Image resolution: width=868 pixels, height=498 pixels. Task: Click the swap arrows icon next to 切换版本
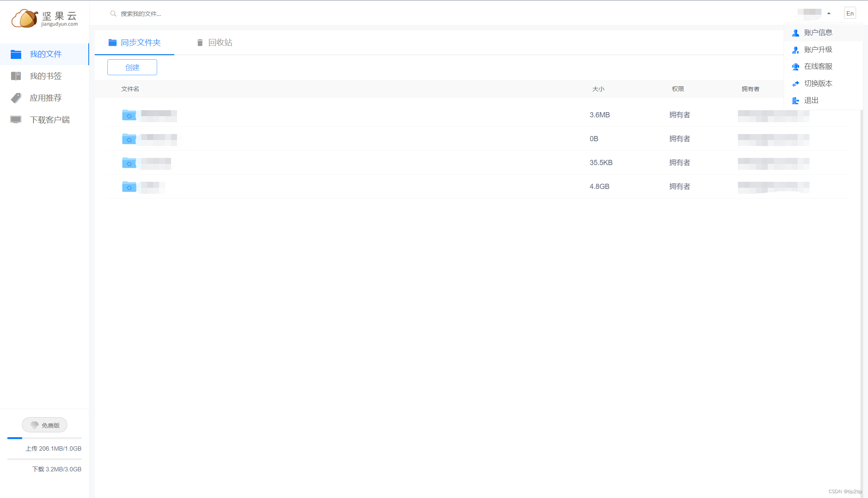pyautogui.click(x=796, y=84)
